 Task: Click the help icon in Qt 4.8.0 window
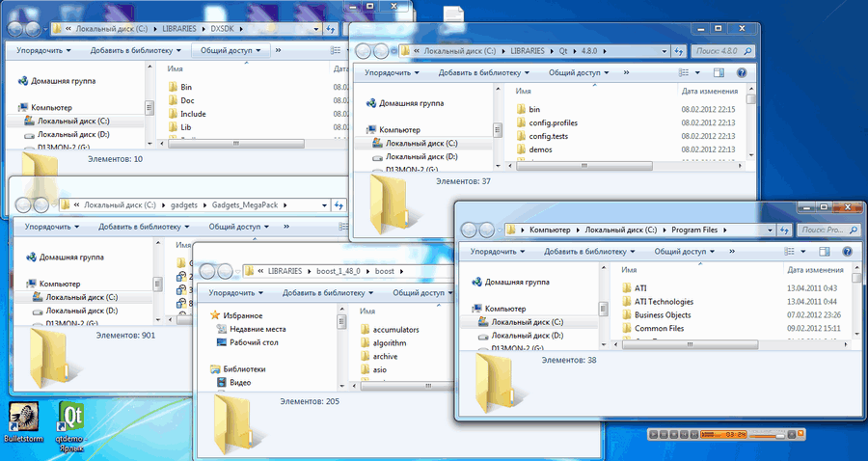pos(742,72)
